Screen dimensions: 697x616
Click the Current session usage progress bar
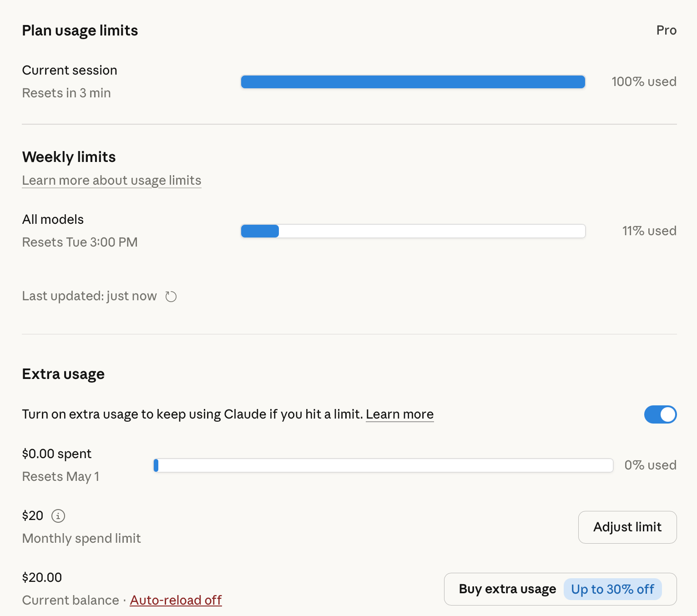coord(413,82)
